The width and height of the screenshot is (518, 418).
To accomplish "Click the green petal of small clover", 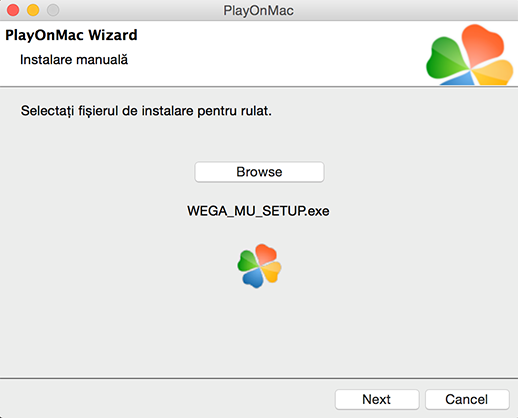I will coord(248,261).
